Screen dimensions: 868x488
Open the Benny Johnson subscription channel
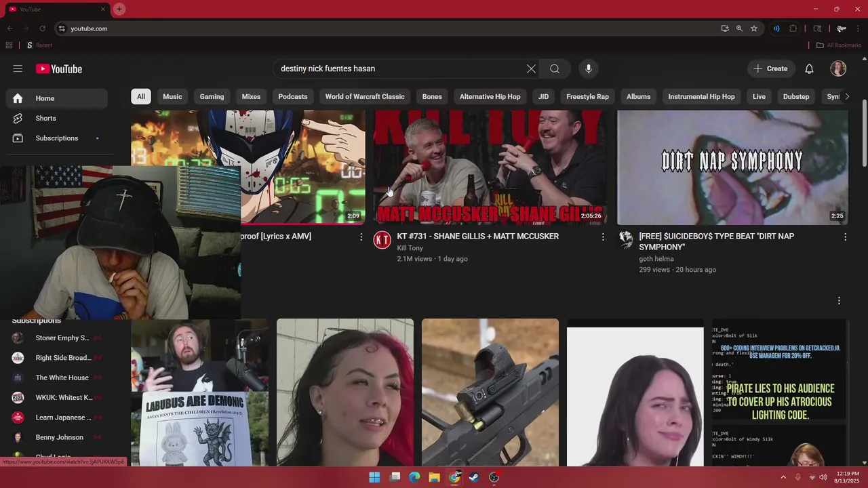(x=58, y=437)
